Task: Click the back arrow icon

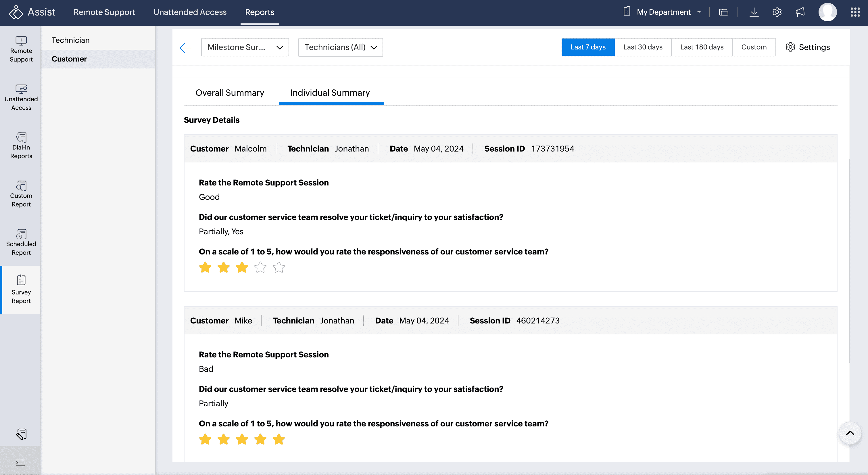Action: 185,47
